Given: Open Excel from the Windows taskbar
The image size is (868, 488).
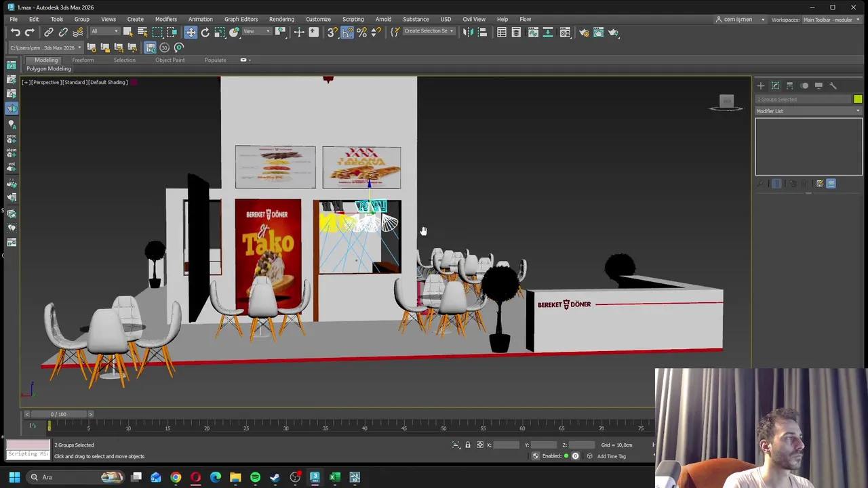Looking at the screenshot, I should click(334, 477).
